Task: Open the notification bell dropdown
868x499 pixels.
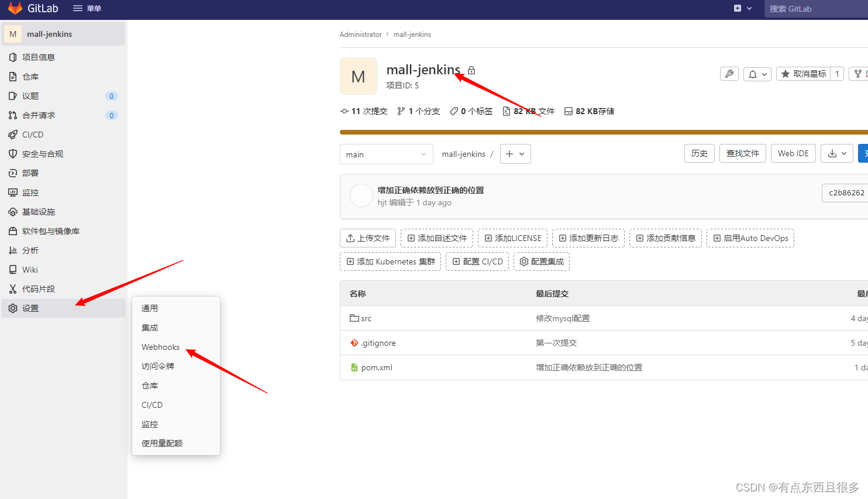Action: click(x=757, y=74)
